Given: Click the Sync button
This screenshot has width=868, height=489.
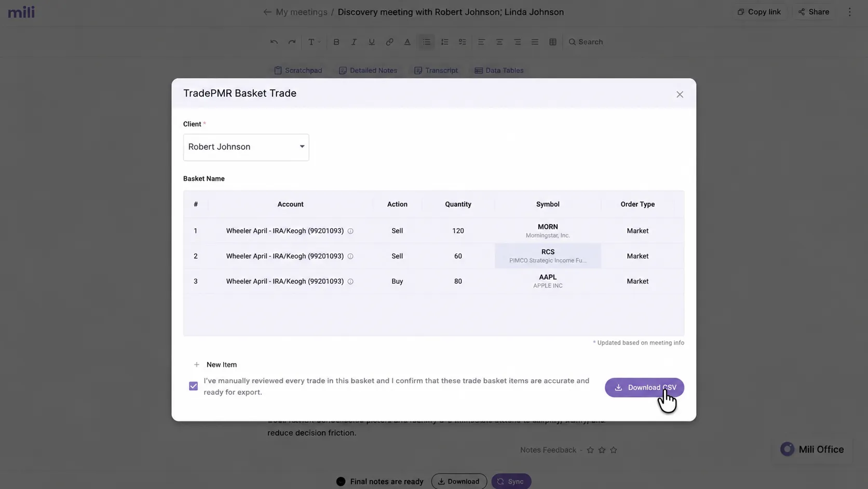Looking at the screenshot, I should (x=511, y=482).
